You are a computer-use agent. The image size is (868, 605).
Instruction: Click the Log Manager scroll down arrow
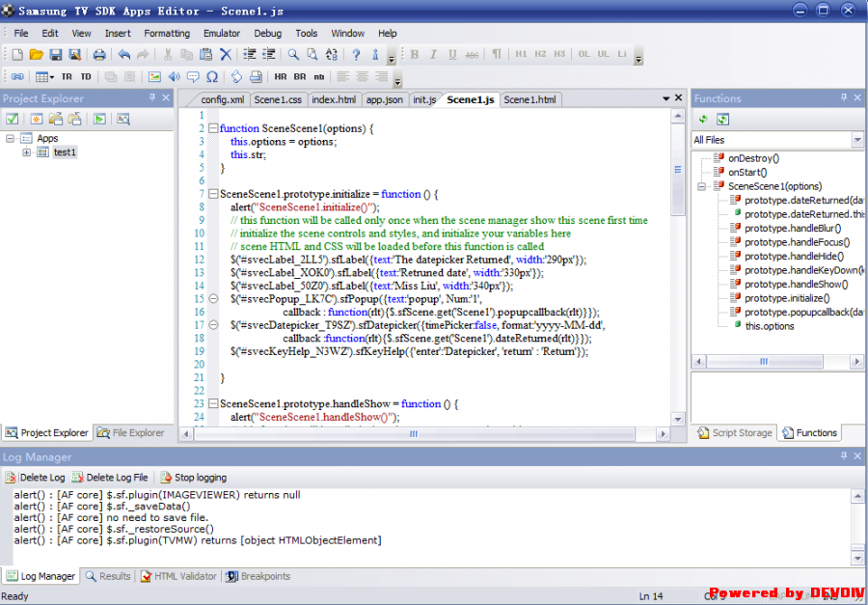(857, 559)
